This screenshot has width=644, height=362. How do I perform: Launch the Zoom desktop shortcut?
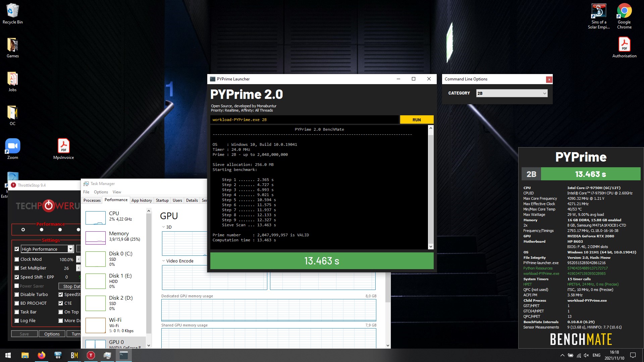(13, 149)
